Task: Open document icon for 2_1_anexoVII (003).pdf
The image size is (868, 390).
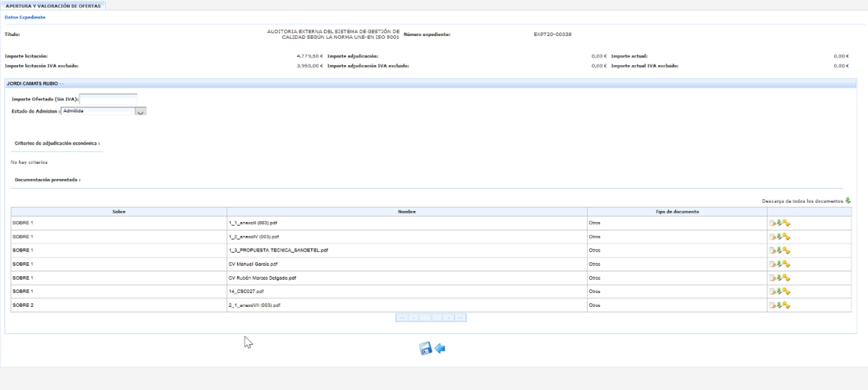Action: pyautogui.click(x=772, y=305)
